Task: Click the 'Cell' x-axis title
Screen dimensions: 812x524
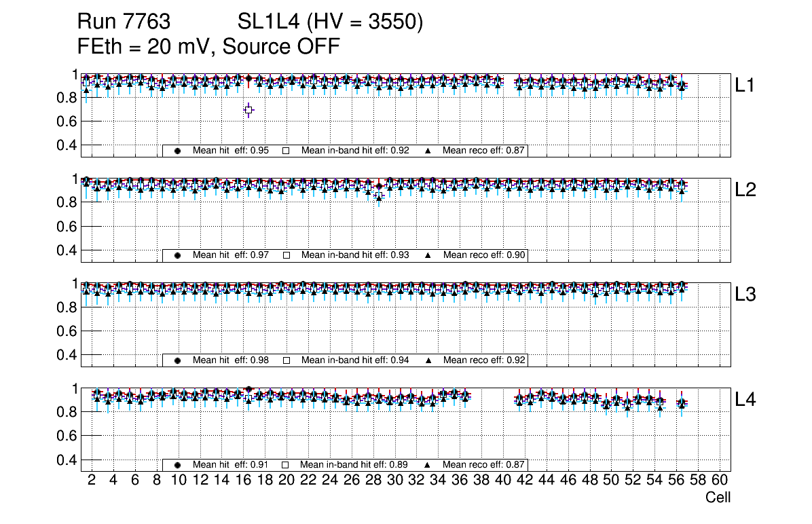Action: point(718,498)
